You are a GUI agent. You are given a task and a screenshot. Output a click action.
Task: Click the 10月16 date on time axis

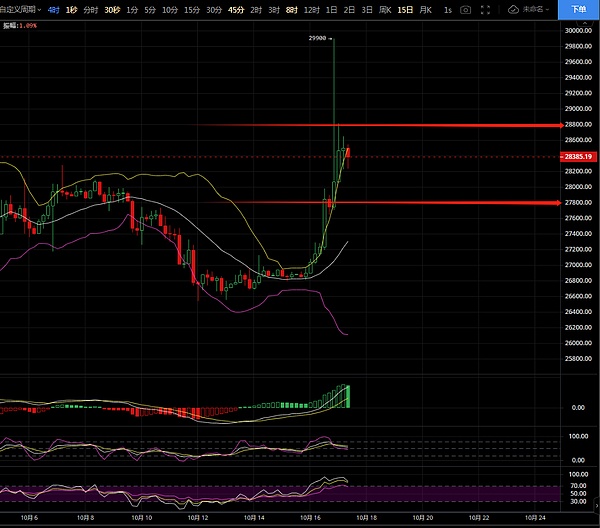pos(309,518)
